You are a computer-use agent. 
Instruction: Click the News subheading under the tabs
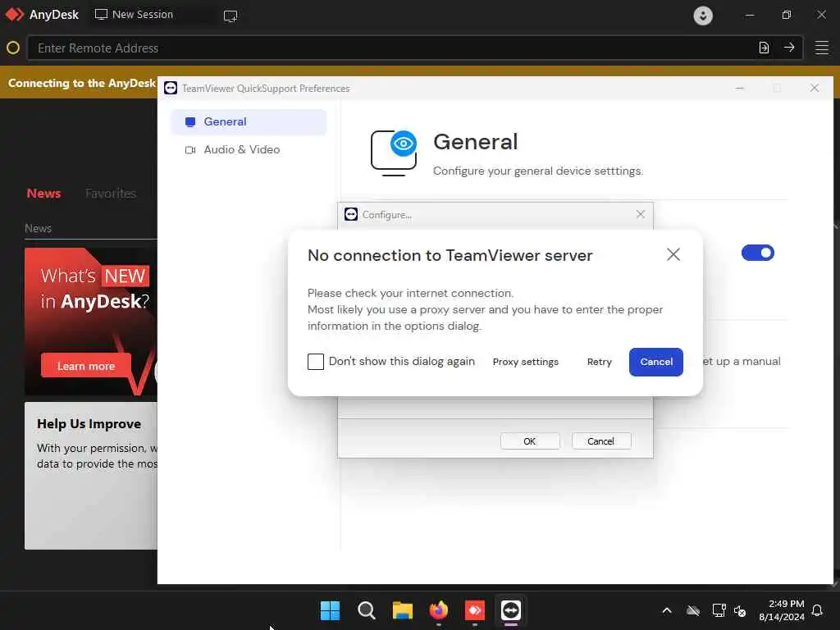38,228
